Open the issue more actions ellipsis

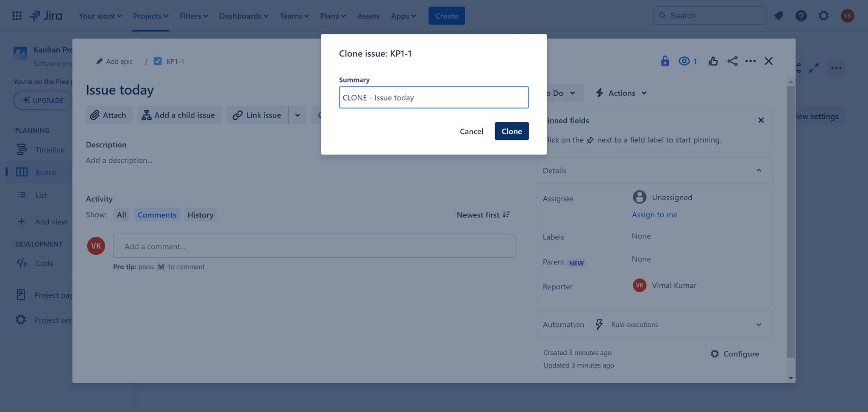(750, 61)
